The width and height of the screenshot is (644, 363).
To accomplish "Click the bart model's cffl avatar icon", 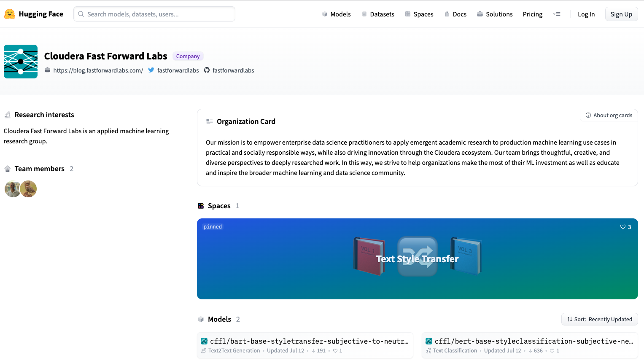I will tap(204, 341).
